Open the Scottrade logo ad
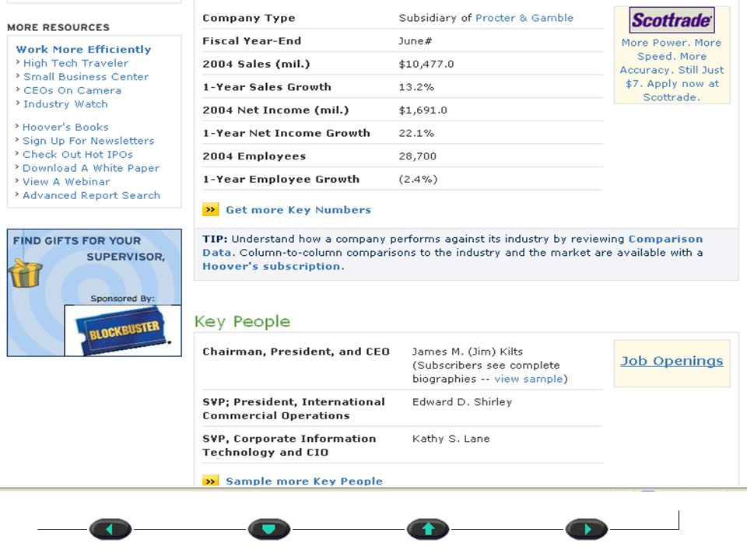The image size is (747, 560). click(672, 20)
